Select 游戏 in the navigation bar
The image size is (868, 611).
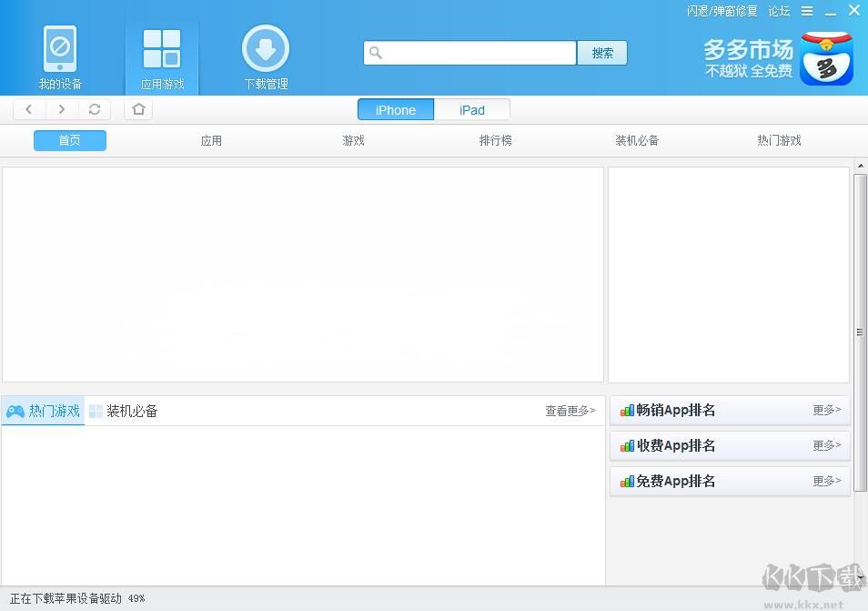tap(353, 140)
